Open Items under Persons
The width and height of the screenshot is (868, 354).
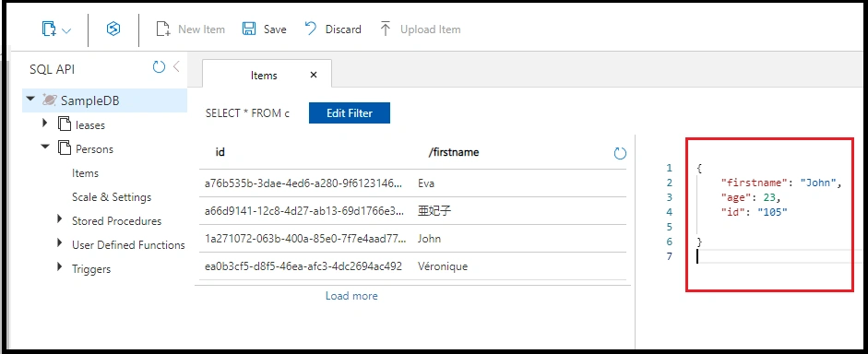tap(85, 173)
